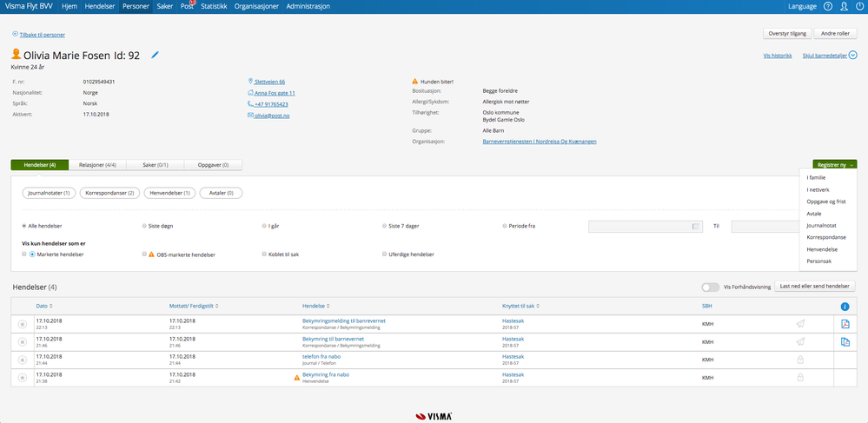Switch to the Relasjoner (4/4) tab
Image resolution: width=868 pixels, height=423 pixels.
pyautogui.click(x=97, y=165)
